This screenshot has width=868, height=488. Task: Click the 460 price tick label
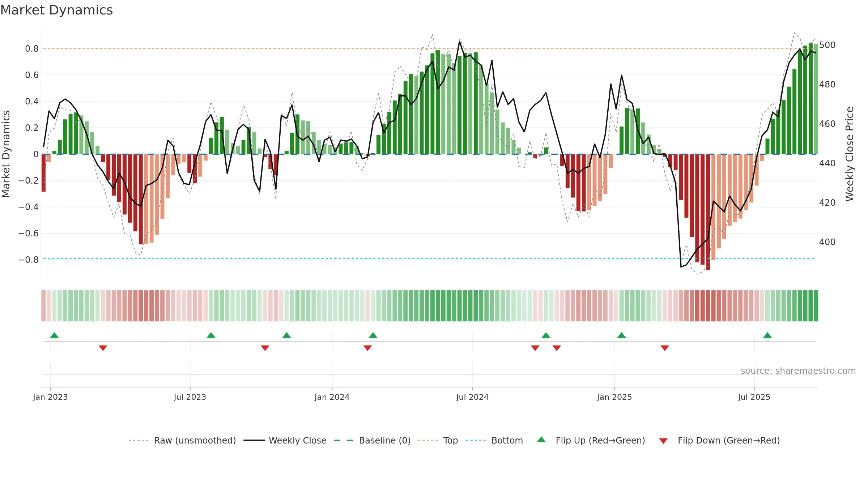(x=827, y=124)
